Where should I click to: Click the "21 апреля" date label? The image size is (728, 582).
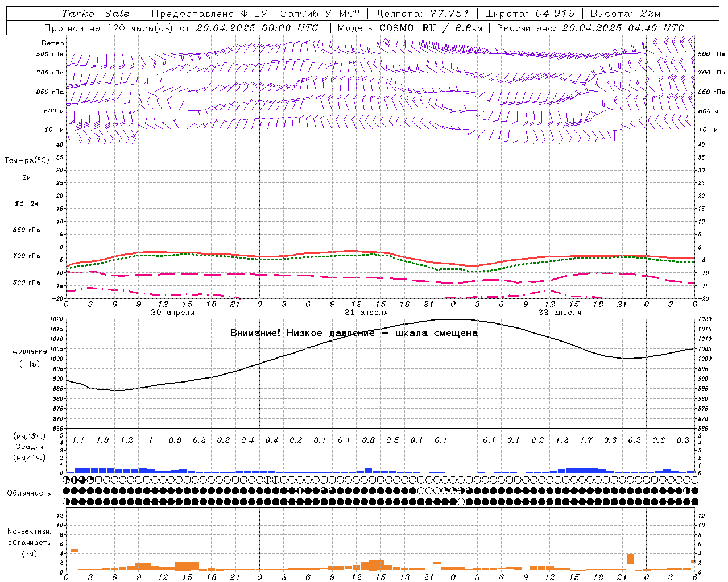tap(366, 313)
